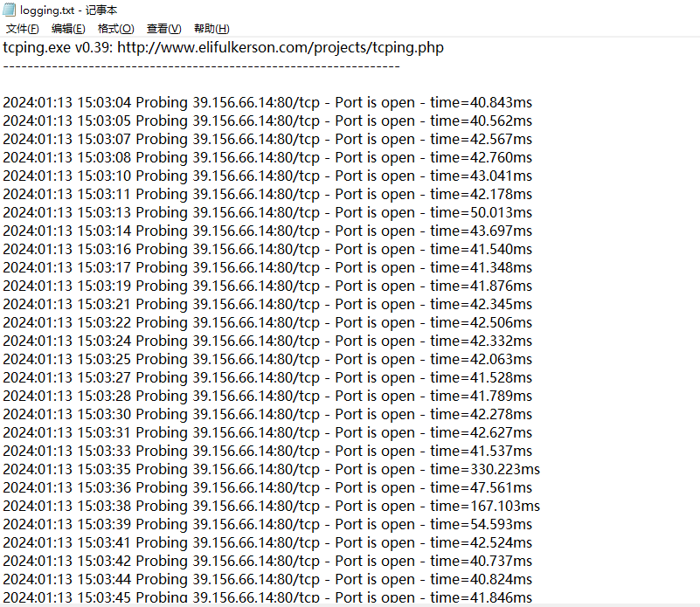Viewport: 700px width, 607px height.
Task: Click the Notepad icon in title bar
Action: [9, 10]
